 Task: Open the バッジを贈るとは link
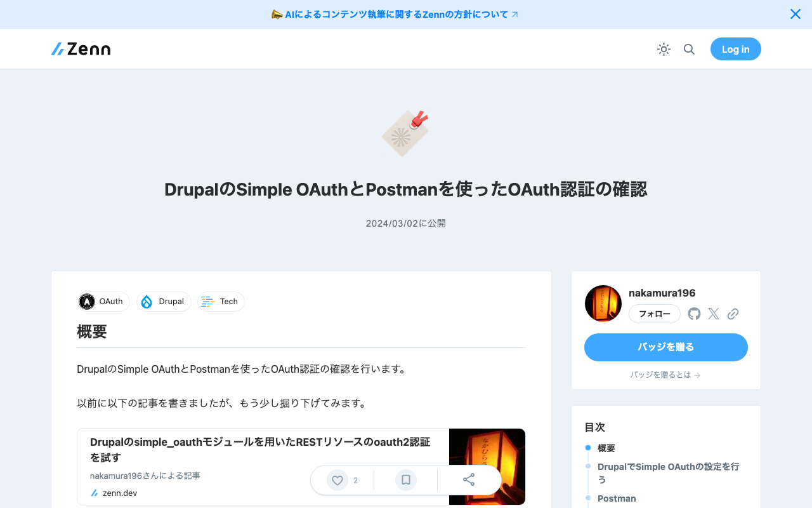(x=665, y=375)
